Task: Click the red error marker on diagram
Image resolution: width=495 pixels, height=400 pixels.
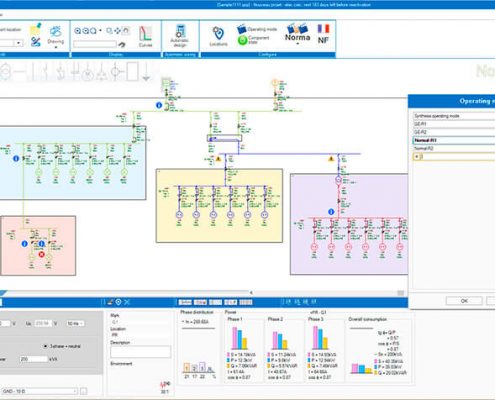Action: [x=41, y=254]
